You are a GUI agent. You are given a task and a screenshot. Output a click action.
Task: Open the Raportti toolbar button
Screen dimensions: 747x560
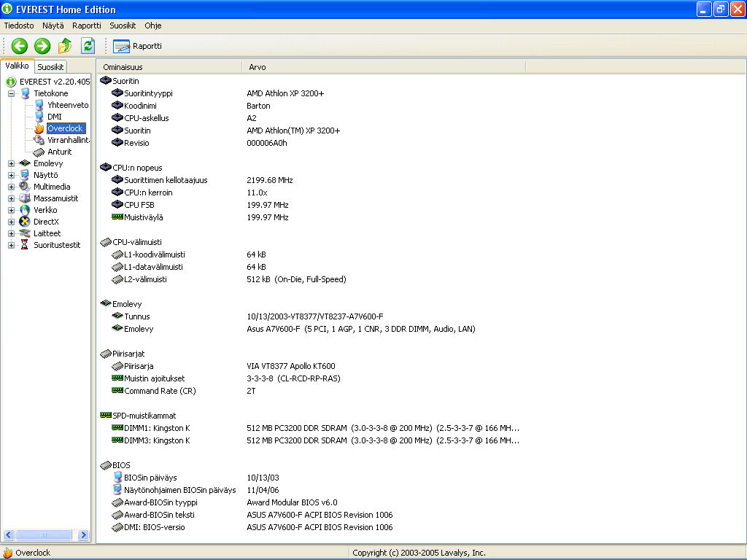[x=138, y=46]
